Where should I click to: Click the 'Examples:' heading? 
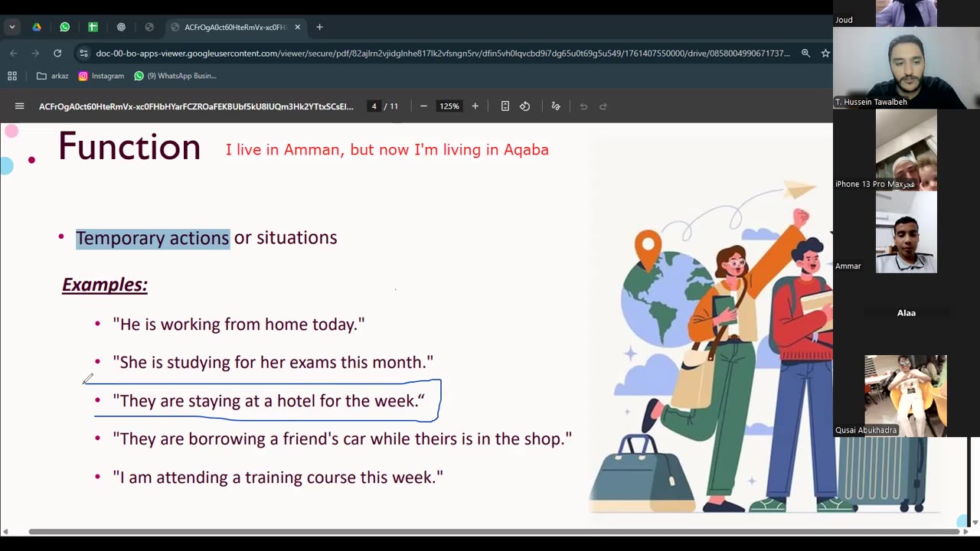pos(105,285)
